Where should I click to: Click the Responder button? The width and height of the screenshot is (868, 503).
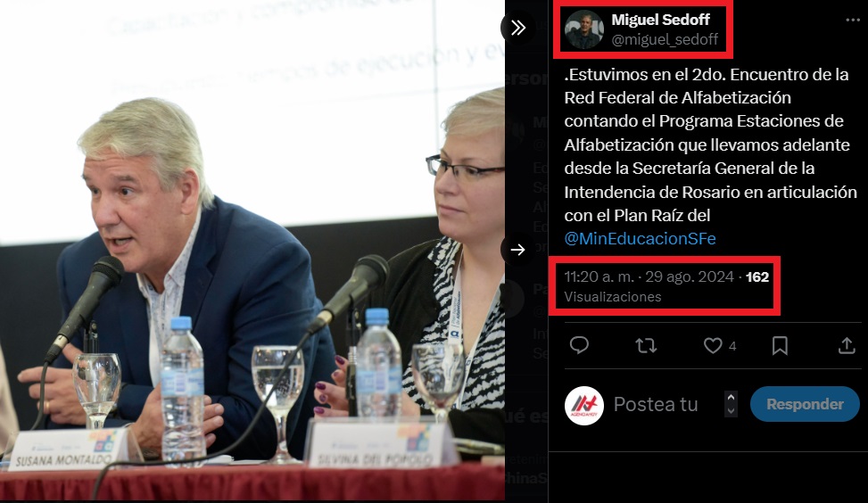[805, 404]
